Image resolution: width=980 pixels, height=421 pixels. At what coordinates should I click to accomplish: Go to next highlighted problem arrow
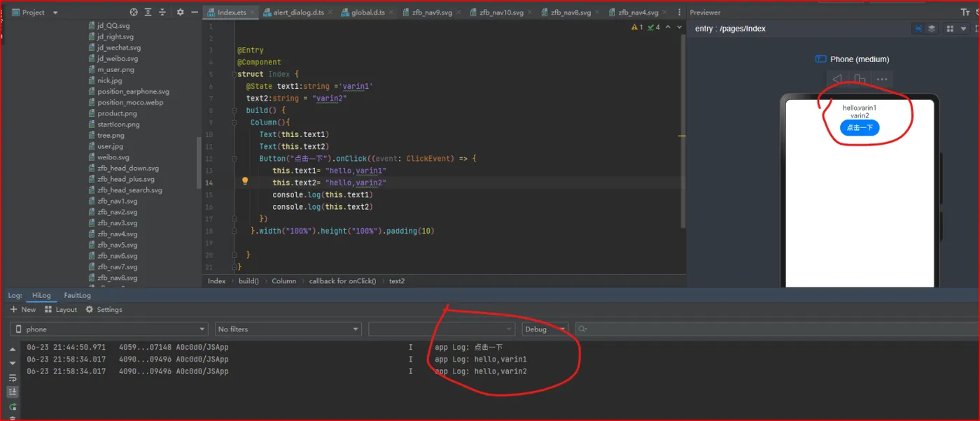click(680, 27)
